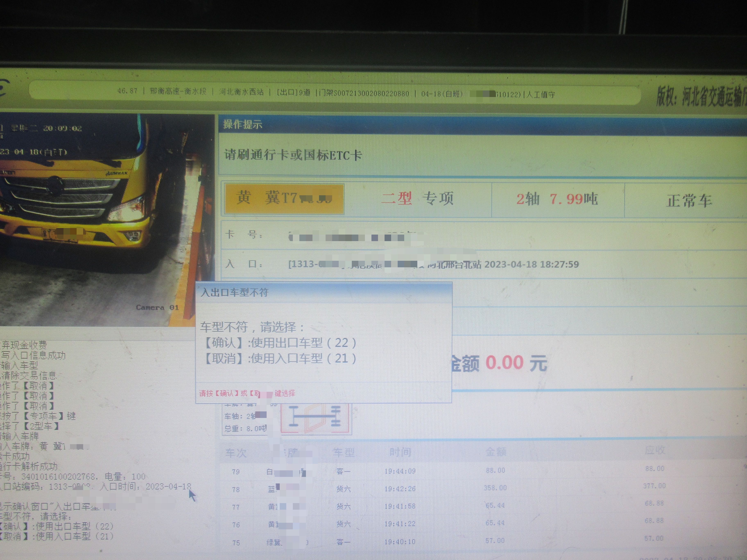
Task: Click header text 人工值守
Action: pos(541,95)
